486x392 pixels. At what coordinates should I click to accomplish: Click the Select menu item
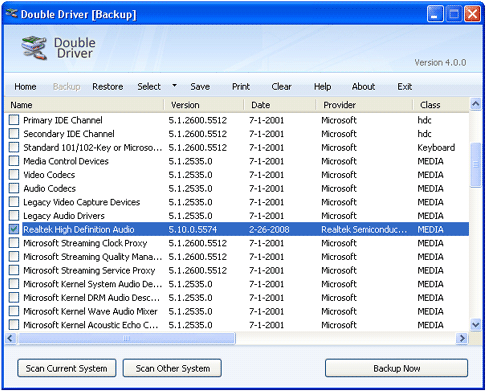[149, 87]
